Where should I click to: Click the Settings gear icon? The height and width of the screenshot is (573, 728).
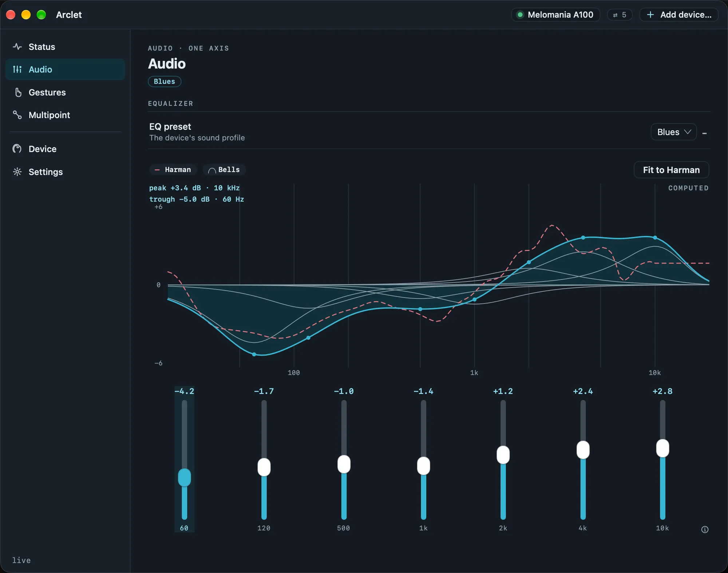tap(17, 172)
